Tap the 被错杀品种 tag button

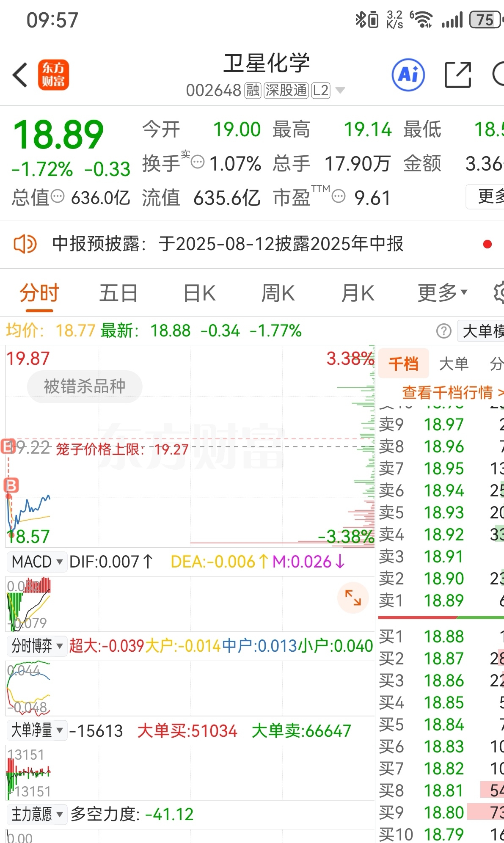85,386
